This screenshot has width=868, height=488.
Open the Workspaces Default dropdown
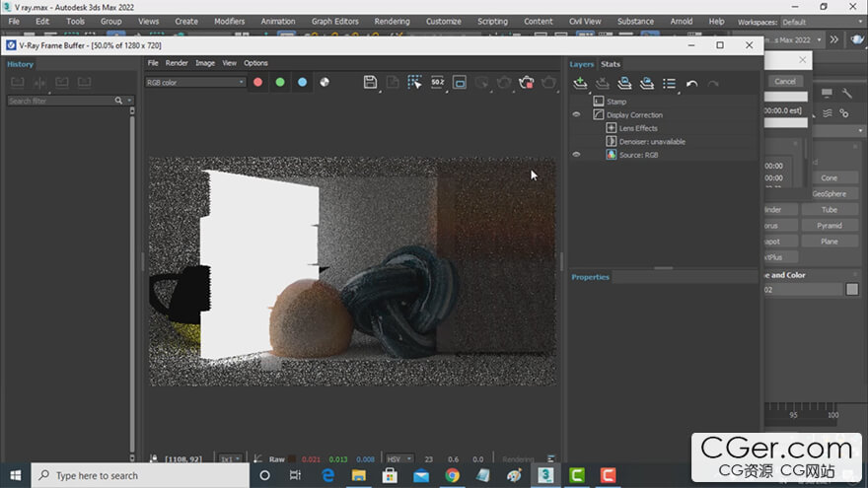pos(822,22)
